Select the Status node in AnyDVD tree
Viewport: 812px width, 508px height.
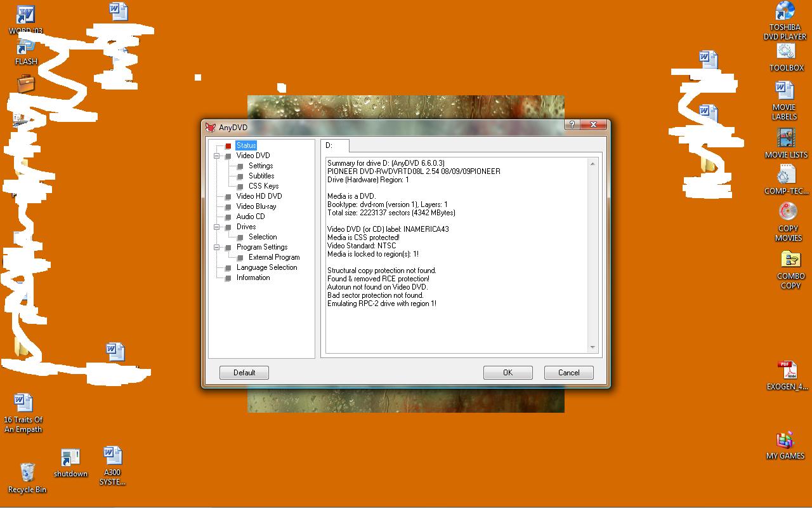click(246, 145)
